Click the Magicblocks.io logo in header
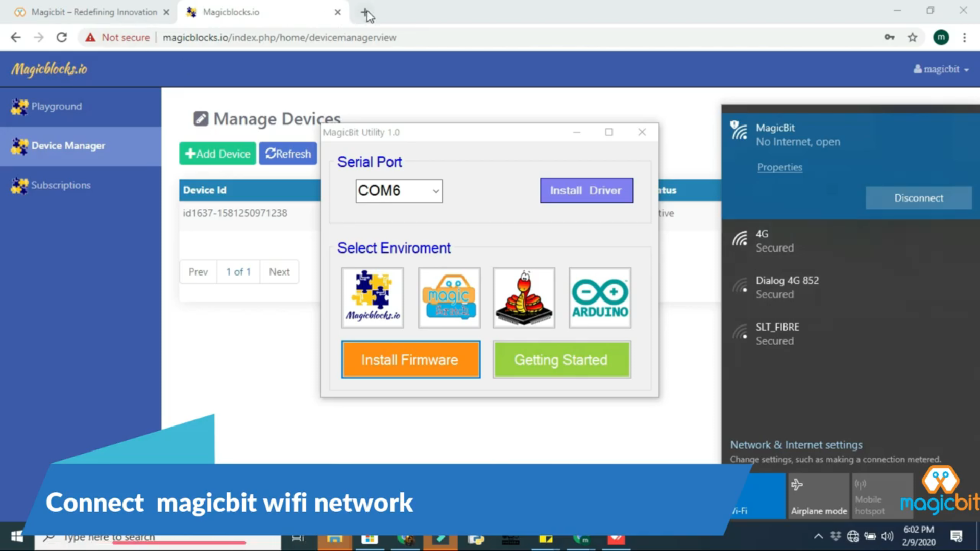Viewport: 980px width, 551px height. [50, 69]
